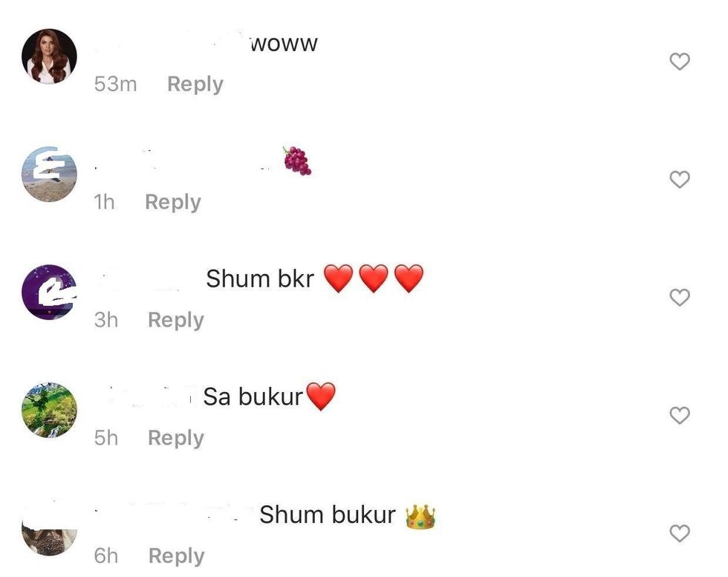
Task: Reply to the 1h old grapes comment
Action: click(172, 203)
